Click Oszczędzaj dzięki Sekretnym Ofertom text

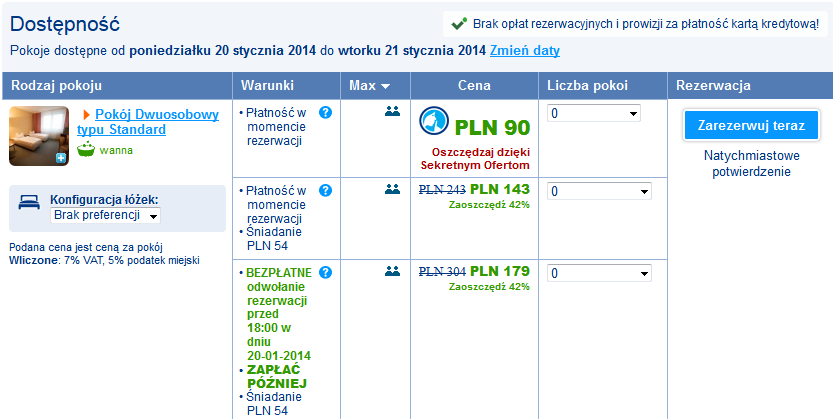pyautogui.click(x=475, y=158)
